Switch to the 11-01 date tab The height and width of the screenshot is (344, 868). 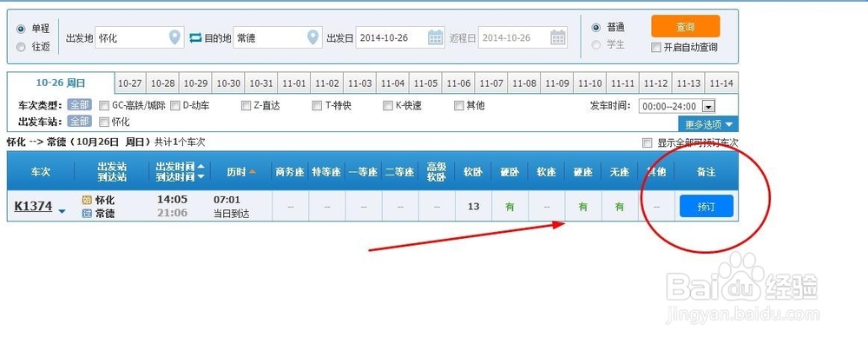coord(294,83)
